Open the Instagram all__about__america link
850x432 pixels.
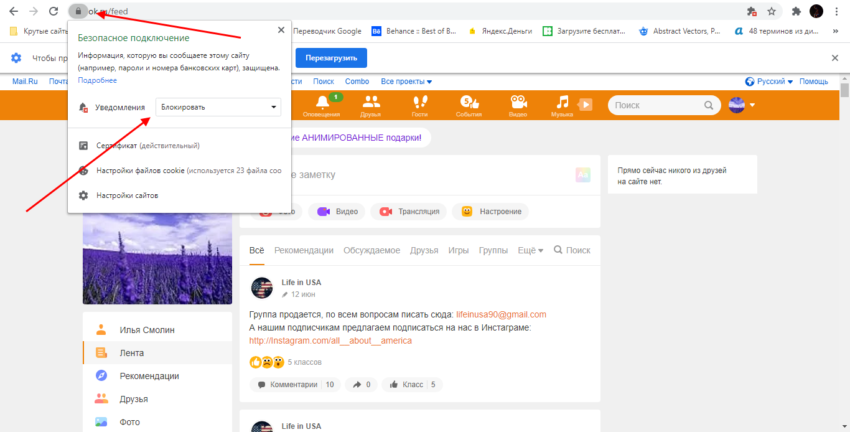click(330, 340)
